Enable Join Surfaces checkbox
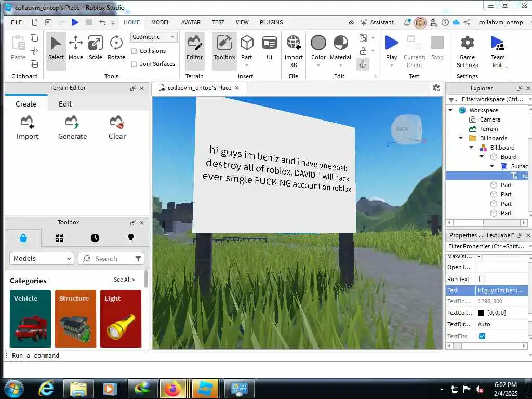 [134, 64]
